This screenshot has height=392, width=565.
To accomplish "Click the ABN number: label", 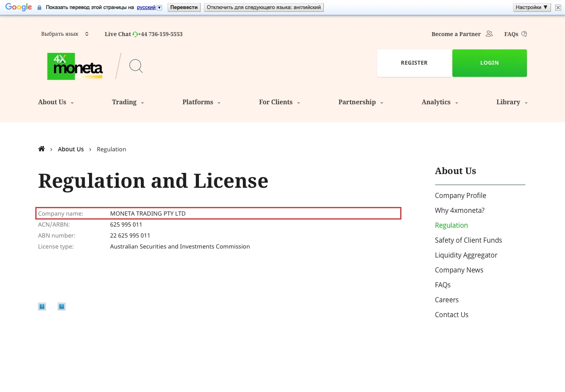I will pyautogui.click(x=56, y=235).
